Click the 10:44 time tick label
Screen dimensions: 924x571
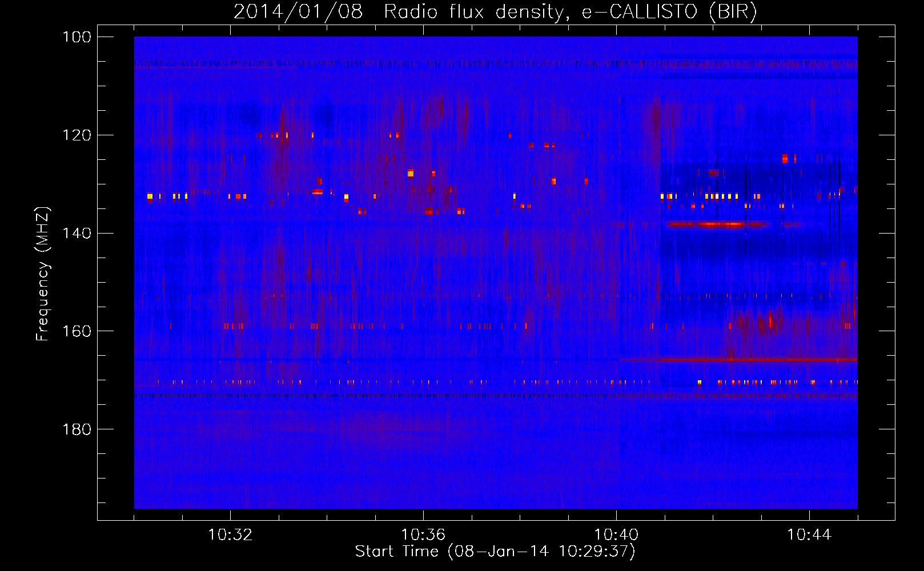point(809,535)
